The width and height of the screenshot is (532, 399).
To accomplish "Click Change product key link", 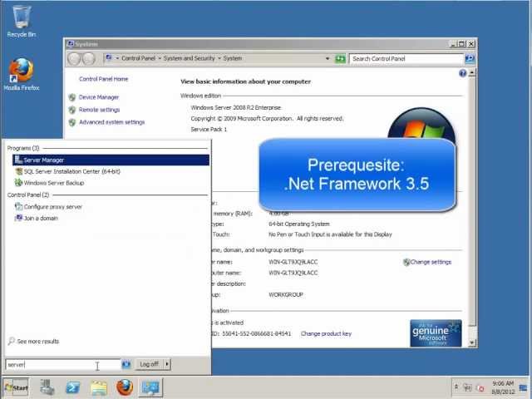I will (x=326, y=334).
